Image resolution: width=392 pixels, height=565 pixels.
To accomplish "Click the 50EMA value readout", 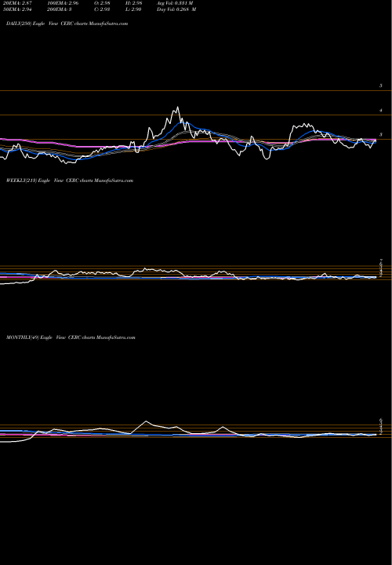I will [x=16, y=9].
